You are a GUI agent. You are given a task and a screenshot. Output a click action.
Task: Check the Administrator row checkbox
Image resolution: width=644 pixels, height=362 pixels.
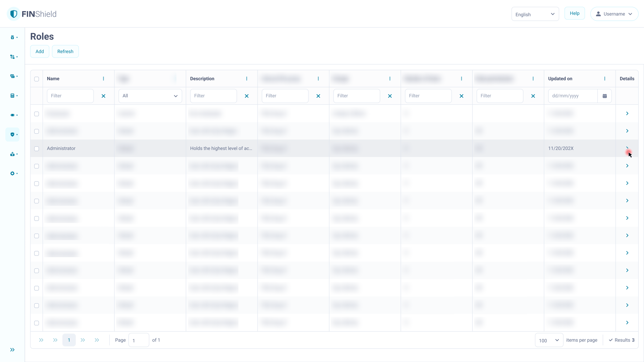pos(37,149)
